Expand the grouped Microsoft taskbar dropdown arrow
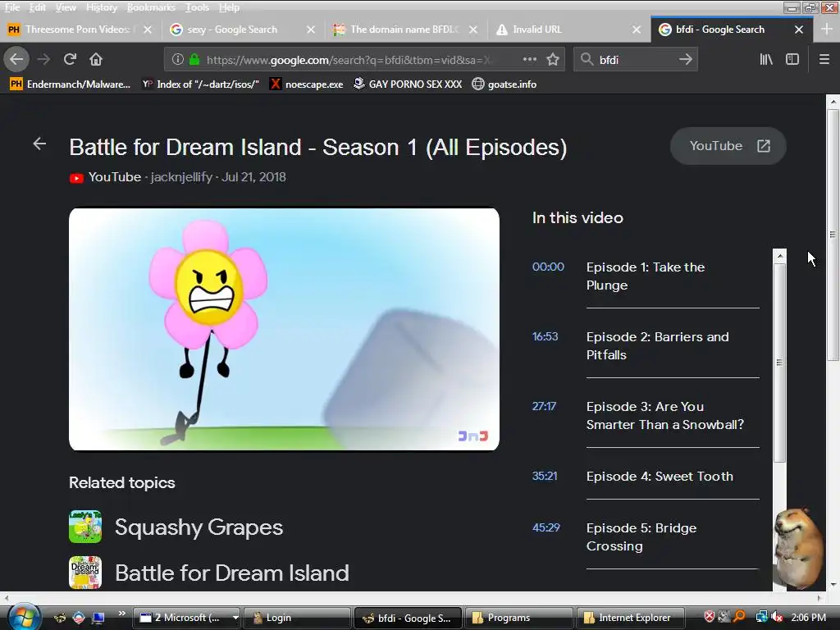This screenshot has height=630, width=840. (x=235, y=618)
